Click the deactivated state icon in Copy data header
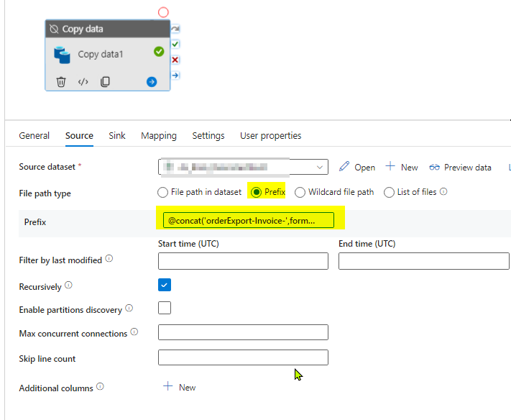 54,29
